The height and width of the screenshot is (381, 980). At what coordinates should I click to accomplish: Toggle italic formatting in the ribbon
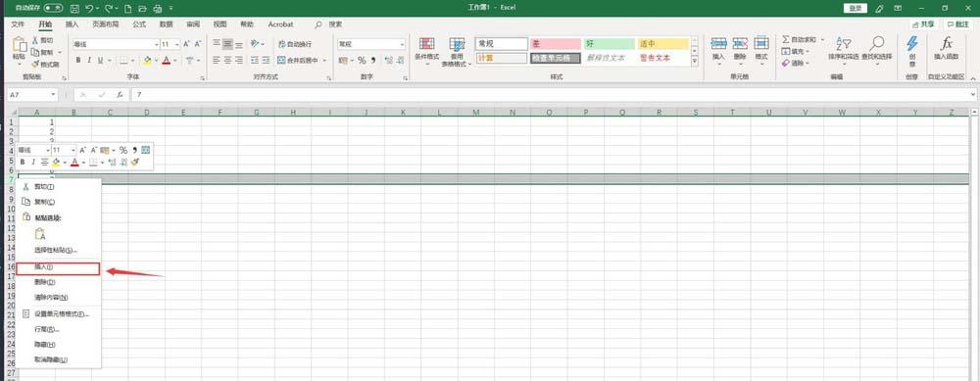click(x=90, y=61)
